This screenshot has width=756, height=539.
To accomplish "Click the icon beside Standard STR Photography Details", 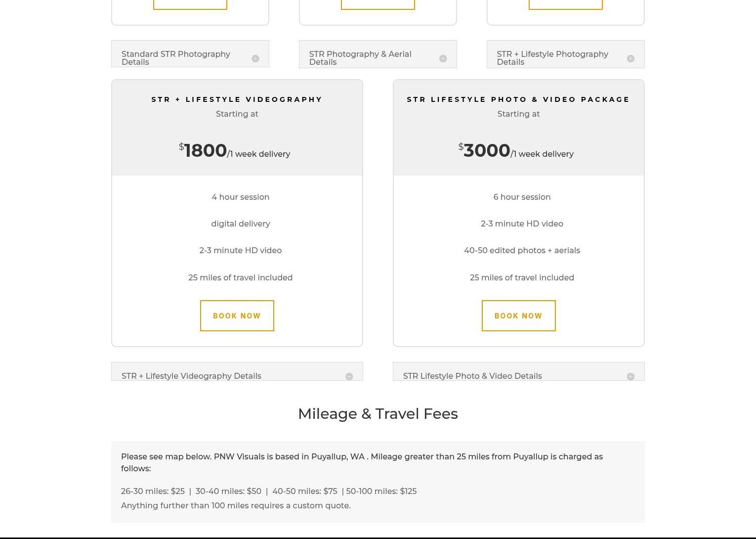I will click(x=255, y=58).
